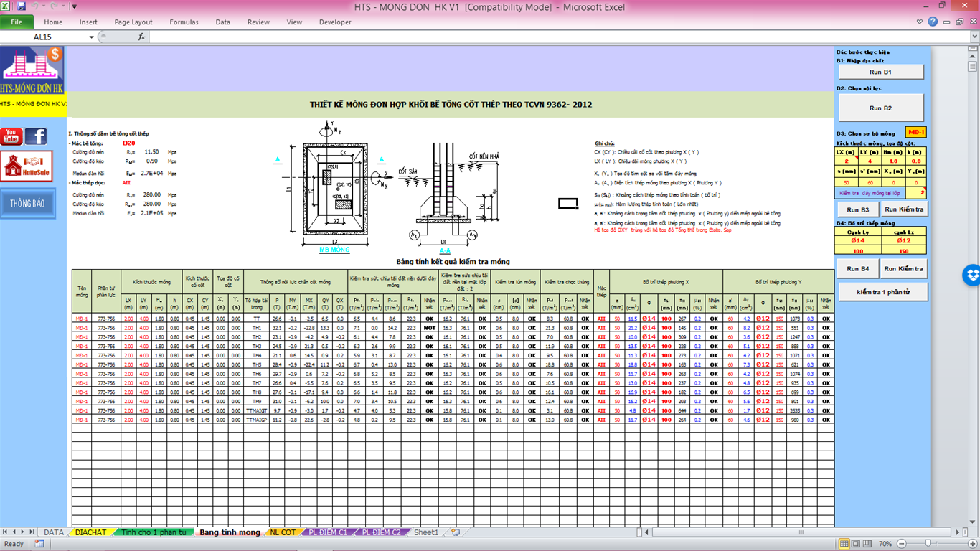Select Normal view icon in status bar
The image size is (980, 551).
click(x=845, y=544)
